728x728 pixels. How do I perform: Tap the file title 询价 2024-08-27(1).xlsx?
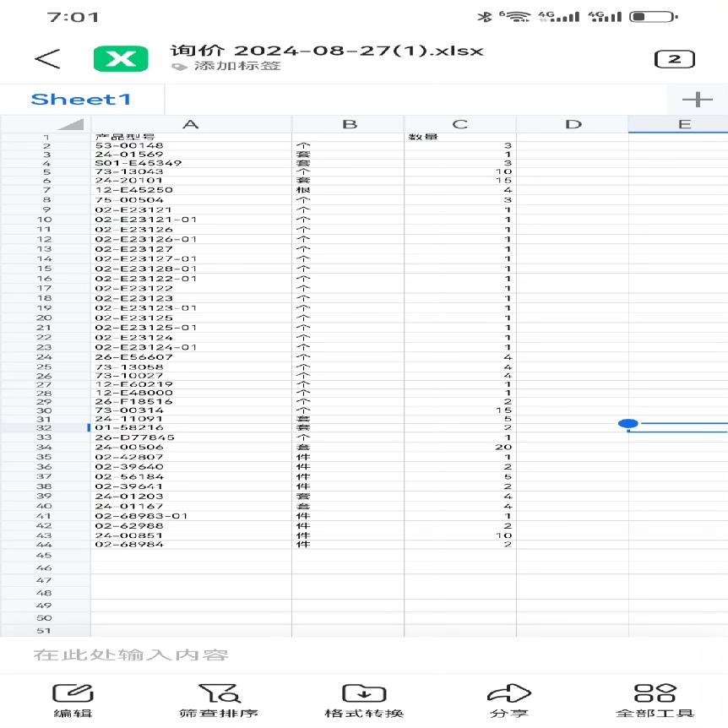[327, 50]
